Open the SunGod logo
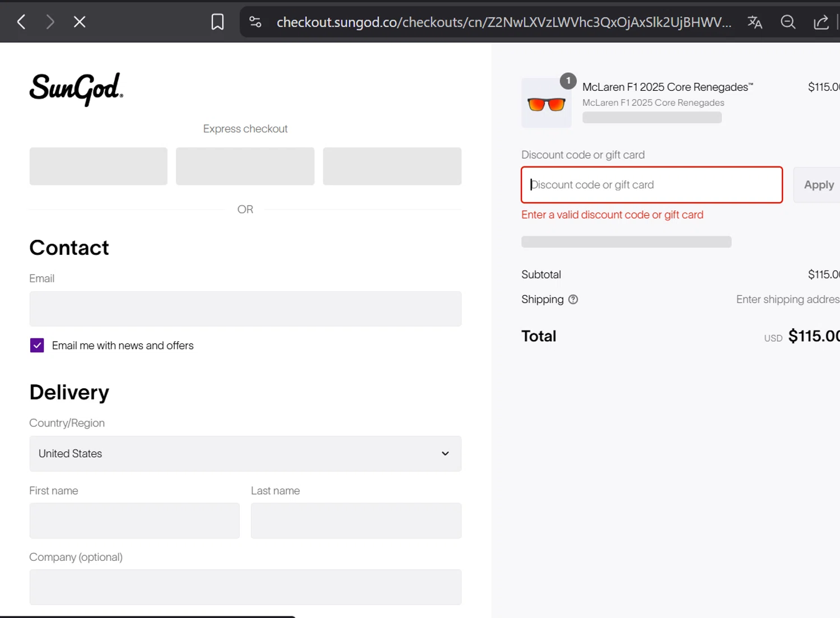 76,89
